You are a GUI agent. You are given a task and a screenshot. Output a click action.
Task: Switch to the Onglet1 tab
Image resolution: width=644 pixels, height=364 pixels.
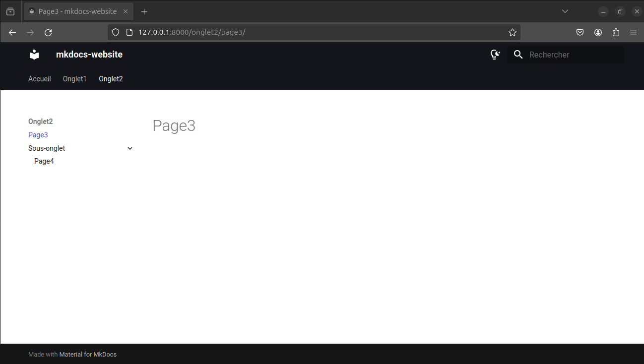point(74,79)
